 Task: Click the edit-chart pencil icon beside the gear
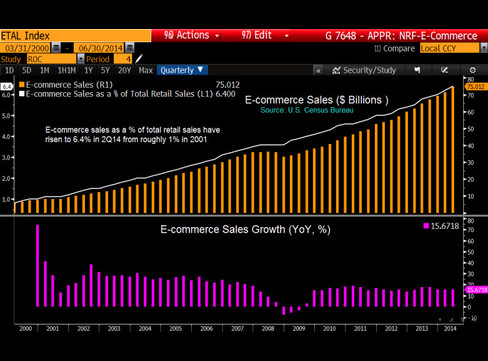[444, 70]
